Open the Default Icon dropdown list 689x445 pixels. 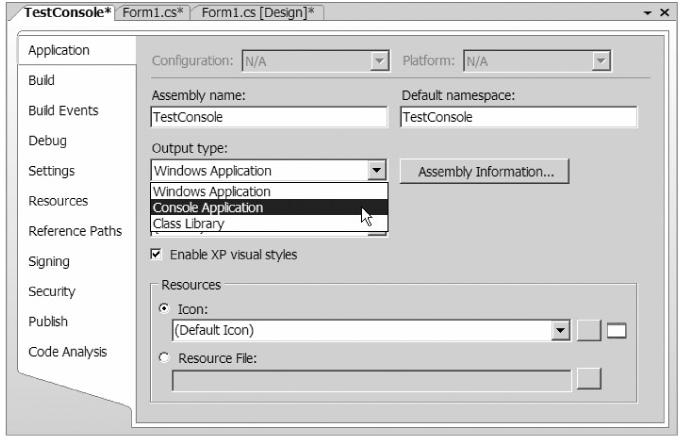coord(560,330)
